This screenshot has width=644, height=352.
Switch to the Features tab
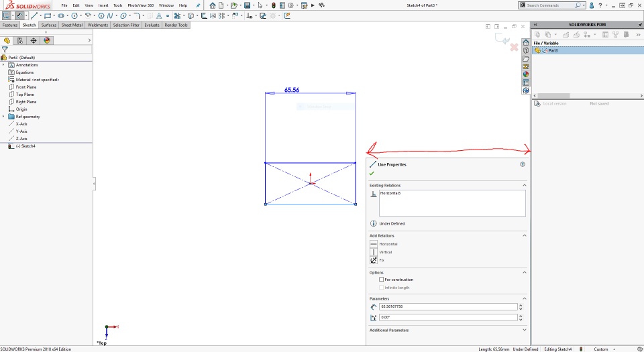[10, 25]
